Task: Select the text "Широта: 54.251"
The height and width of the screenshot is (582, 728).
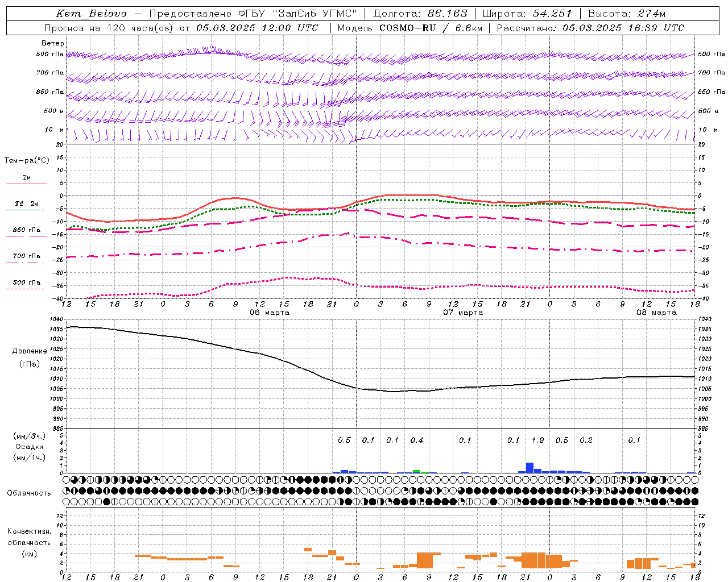Action: click(x=527, y=14)
